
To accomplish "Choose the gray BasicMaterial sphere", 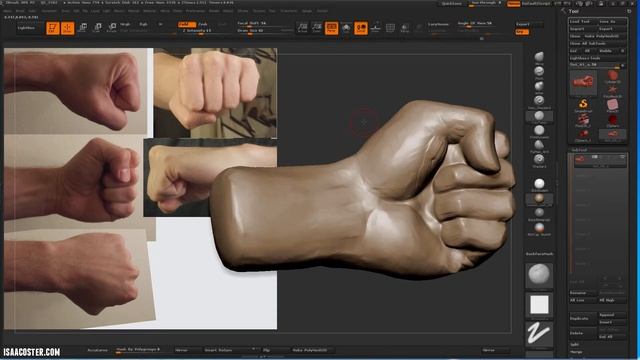I will coord(539,214).
